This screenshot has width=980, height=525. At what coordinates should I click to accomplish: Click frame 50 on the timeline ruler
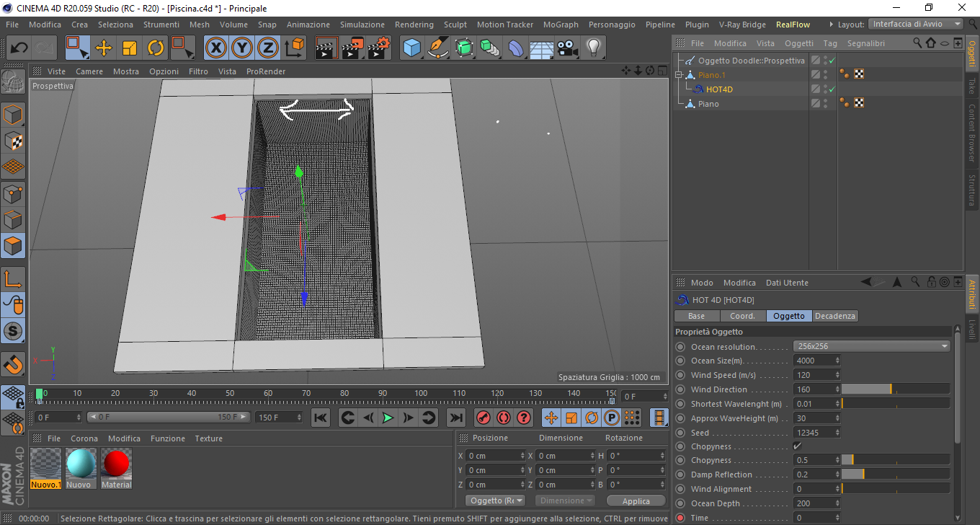coord(230,393)
